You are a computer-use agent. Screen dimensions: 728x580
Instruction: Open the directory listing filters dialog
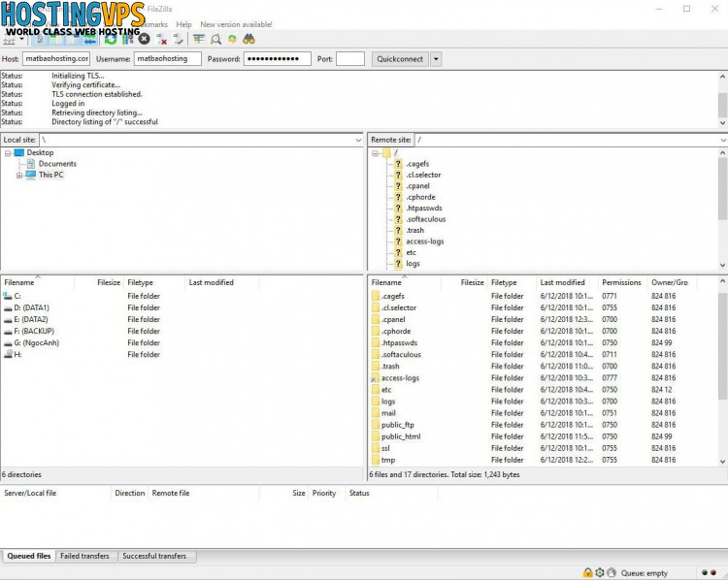point(199,39)
